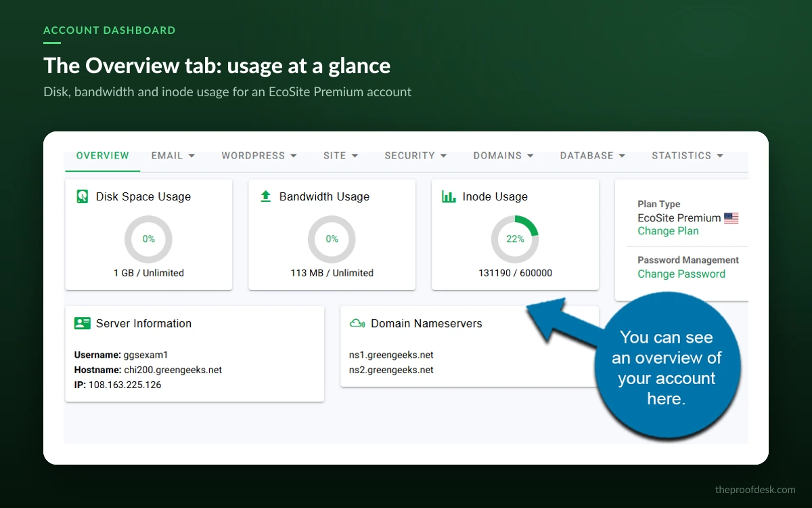
Task: Click the IP address '108.163.225.126'
Action: [x=125, y=385]
